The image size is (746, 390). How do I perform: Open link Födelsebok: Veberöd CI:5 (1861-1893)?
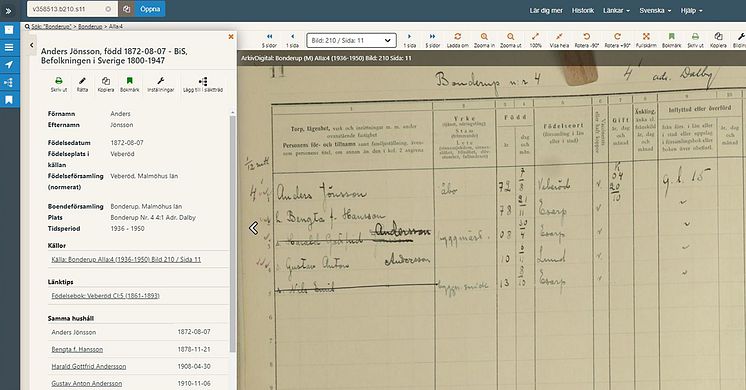click(x=105, y=296)
